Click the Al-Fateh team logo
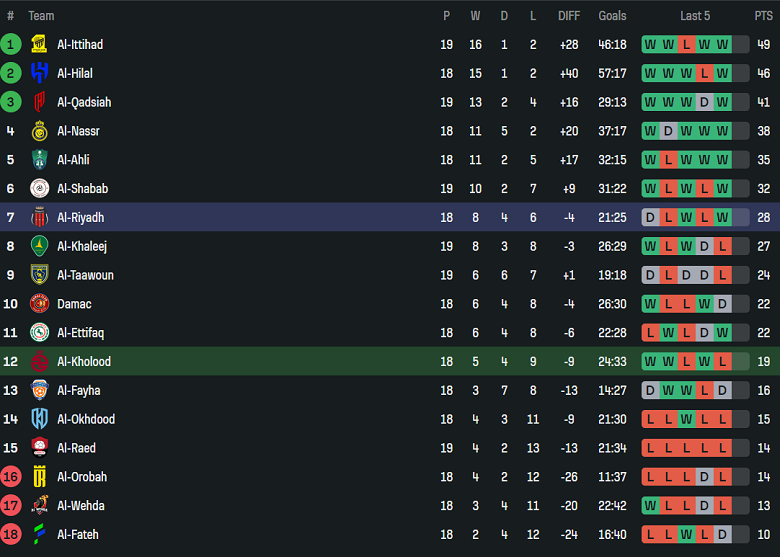Screen dimensions: 780x557 pyautogui.click(x=39, y=534)
